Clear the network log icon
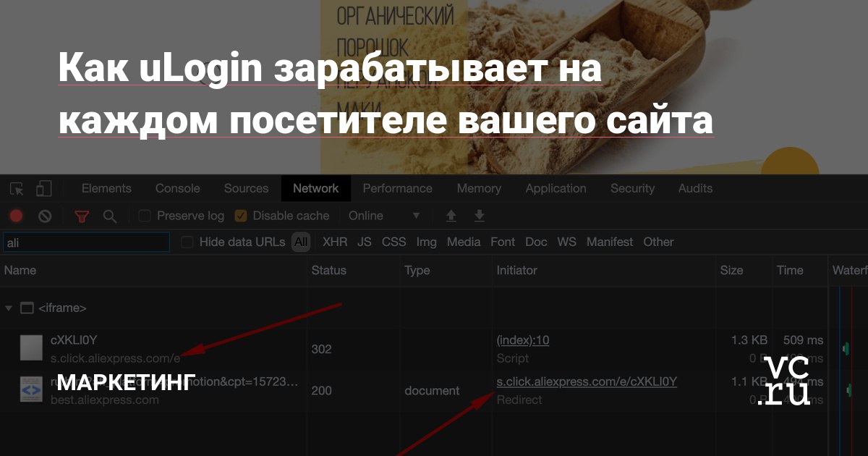 pyautogui.click(x=45, y=216)
